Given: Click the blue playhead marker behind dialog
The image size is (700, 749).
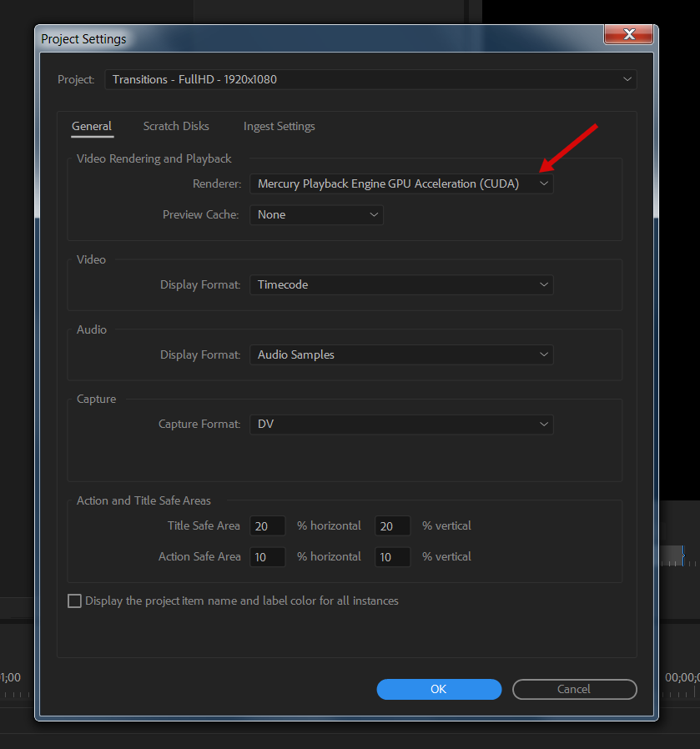Looking at the screenshot, I should point(682,555).
